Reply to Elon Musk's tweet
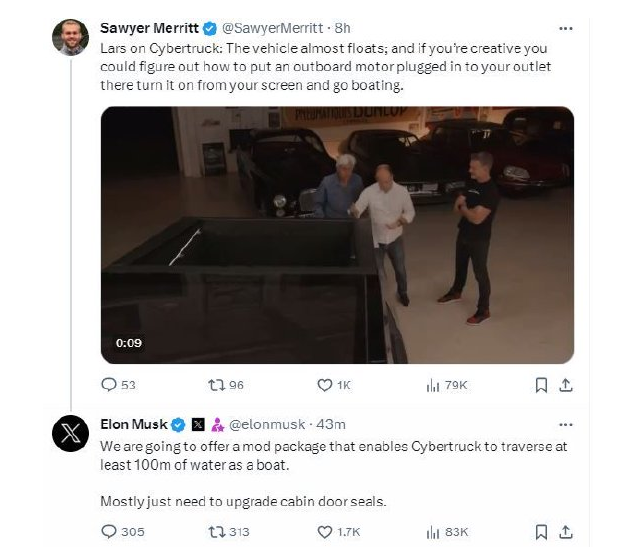The width and height of the screenshot is (623, 558). pyautogui.click(x=123, y=532)
